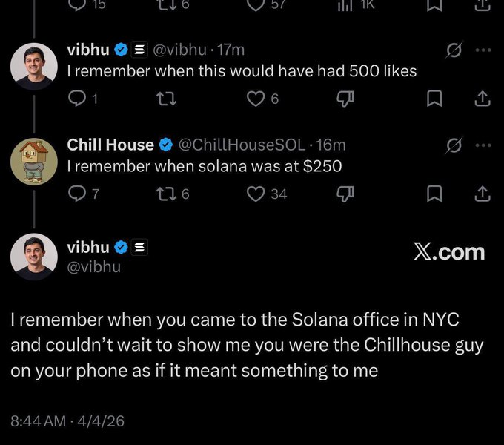
Task: Open the 8:44 AM 4/4/26 timestamp
Action: 67,421
